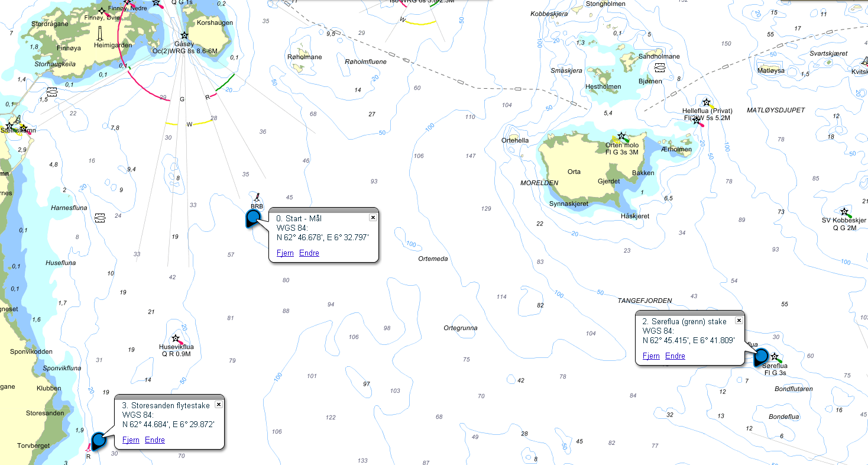Click Endre in the Søreflua stake popup
This screenshot has height=465, width=868.
[675, 356]
